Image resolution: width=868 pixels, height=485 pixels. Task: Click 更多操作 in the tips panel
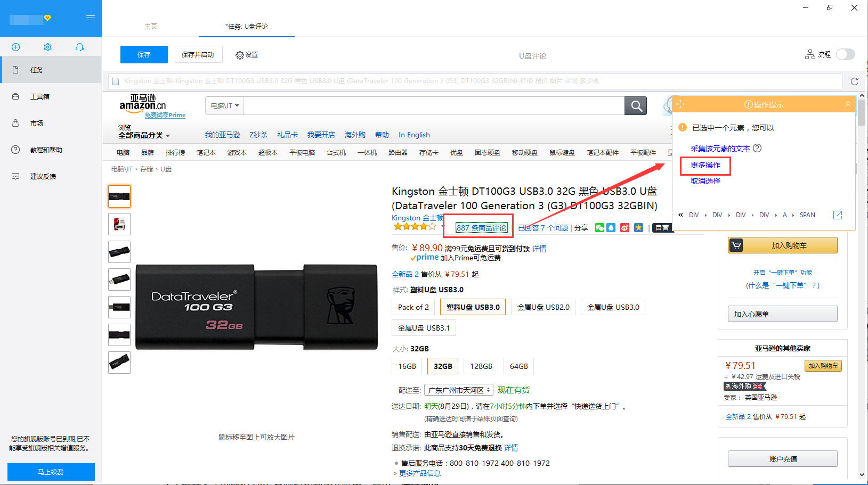point(705,165)
